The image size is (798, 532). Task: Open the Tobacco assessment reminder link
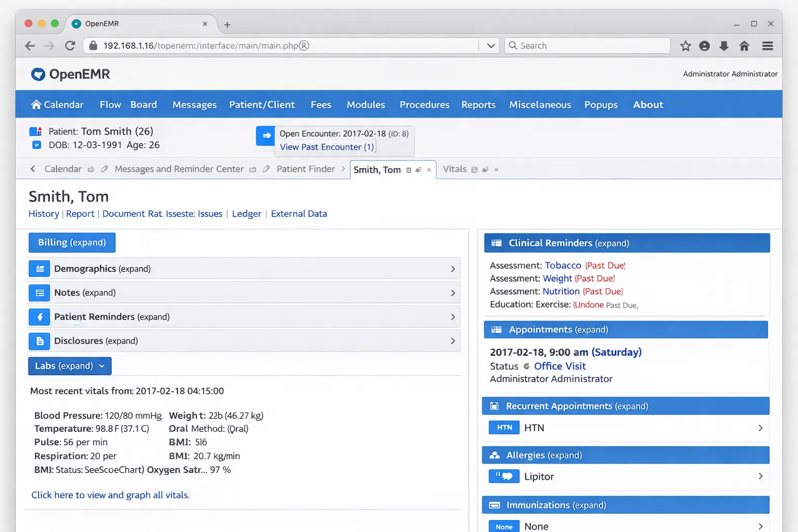[563, 265]
